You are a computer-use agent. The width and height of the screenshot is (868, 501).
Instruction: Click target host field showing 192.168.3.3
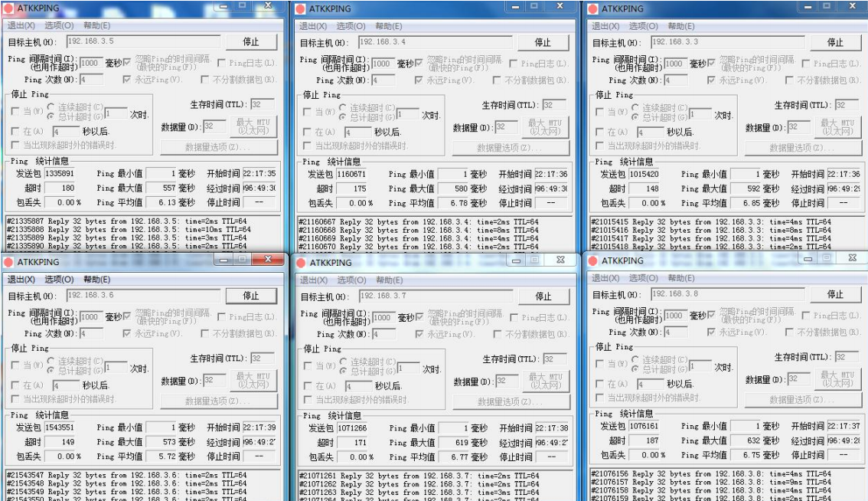(728, 42)
